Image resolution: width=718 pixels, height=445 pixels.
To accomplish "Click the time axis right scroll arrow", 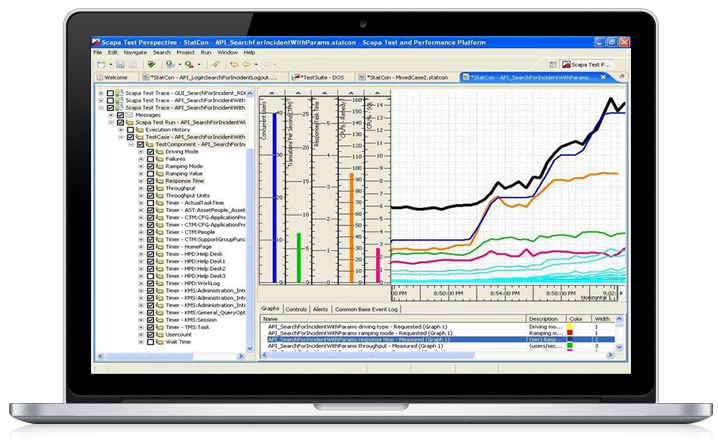I will tap(621, 293).
